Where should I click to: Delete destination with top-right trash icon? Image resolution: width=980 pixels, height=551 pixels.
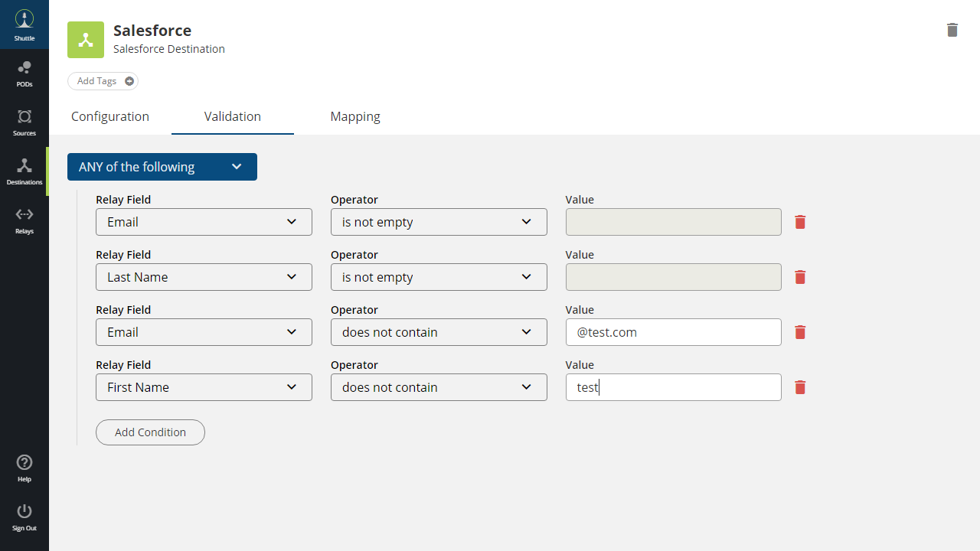tap(952, 30)
